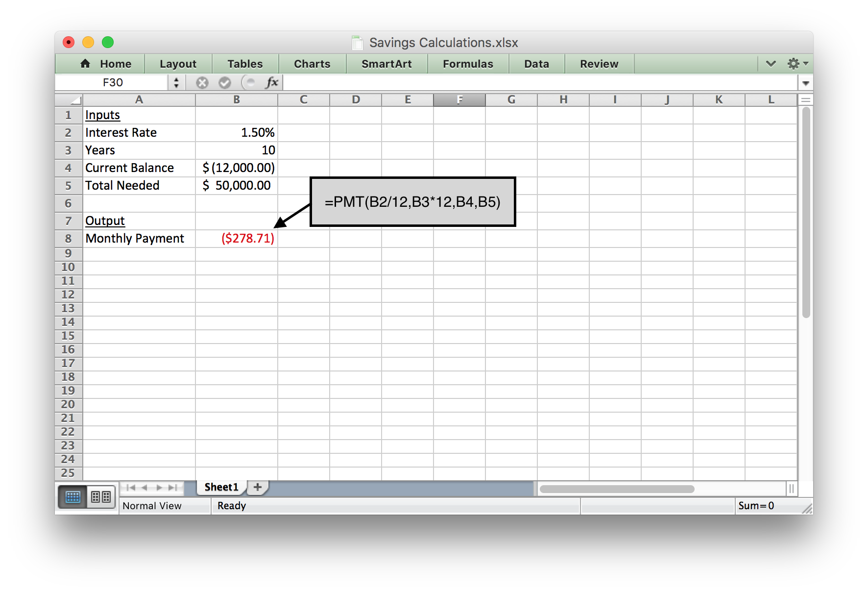Click the Insert Function fx icon
This screenshot has width=868, height=593.
tap(272, 82)
